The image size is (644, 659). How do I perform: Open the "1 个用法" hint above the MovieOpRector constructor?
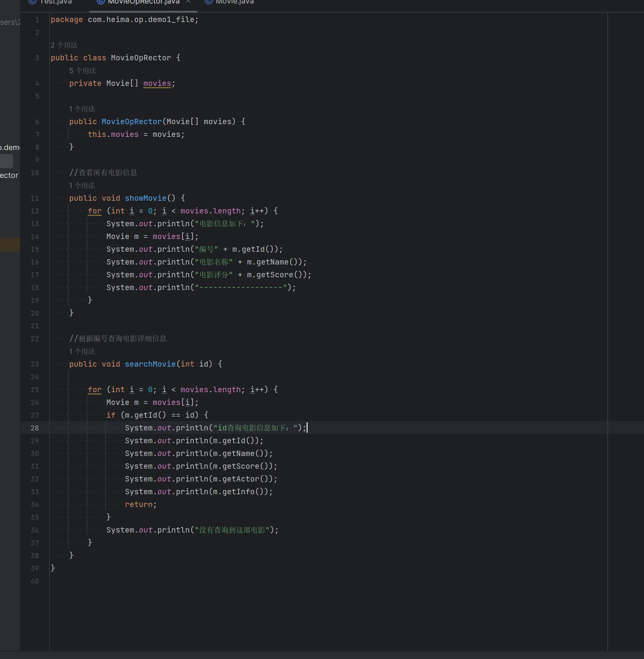82,109
